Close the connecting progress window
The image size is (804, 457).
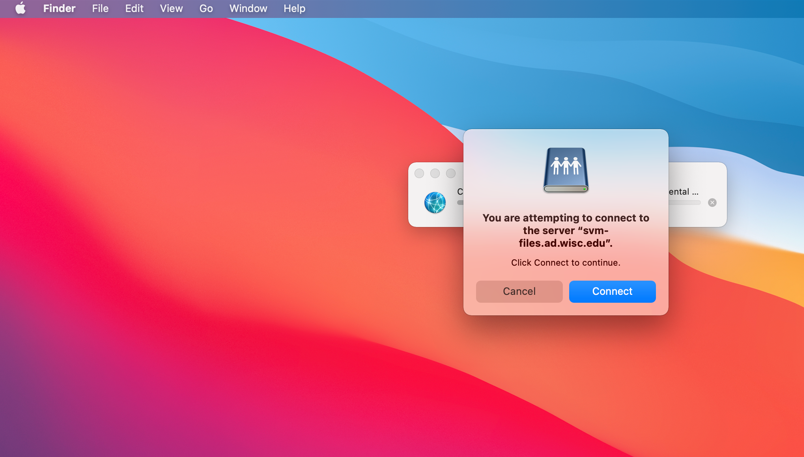pos(420,174)
